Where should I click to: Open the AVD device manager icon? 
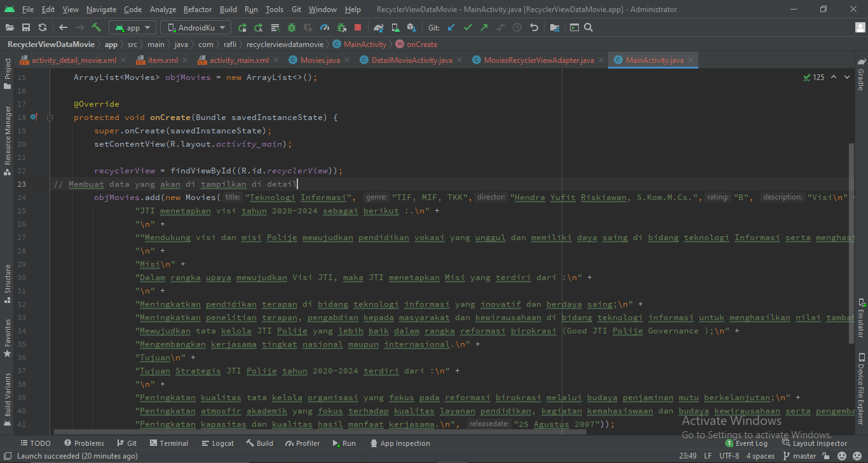pyautogui.click(x=395, y=27)
